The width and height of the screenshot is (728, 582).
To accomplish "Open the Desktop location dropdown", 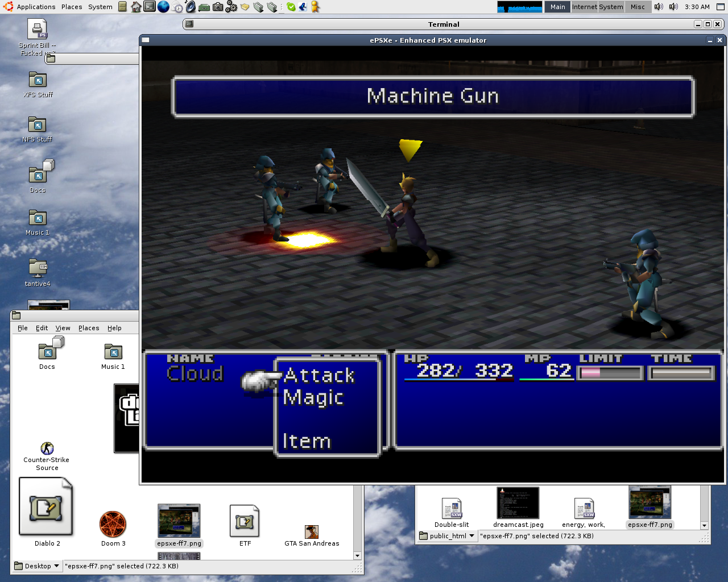I will pyautogui.click(x=37, y=566).
